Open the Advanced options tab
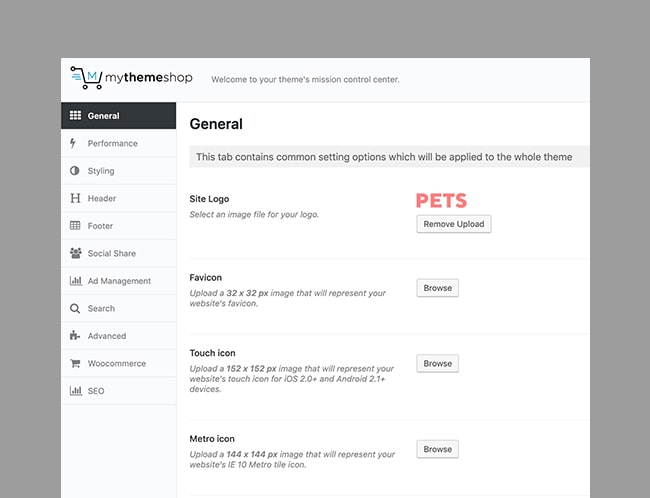This screenshot has width=650, height=498. click(119, 336)
